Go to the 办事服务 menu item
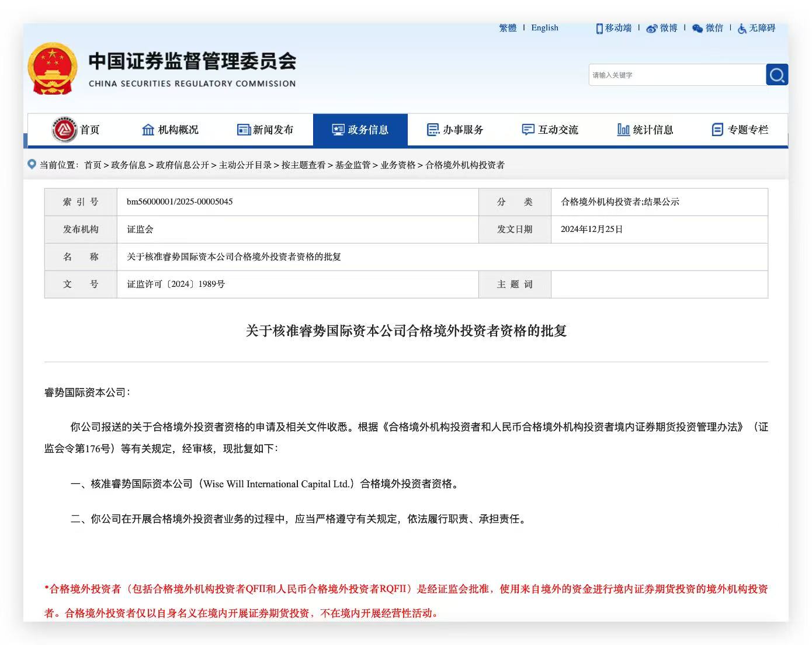 click(x=455, y=130)
